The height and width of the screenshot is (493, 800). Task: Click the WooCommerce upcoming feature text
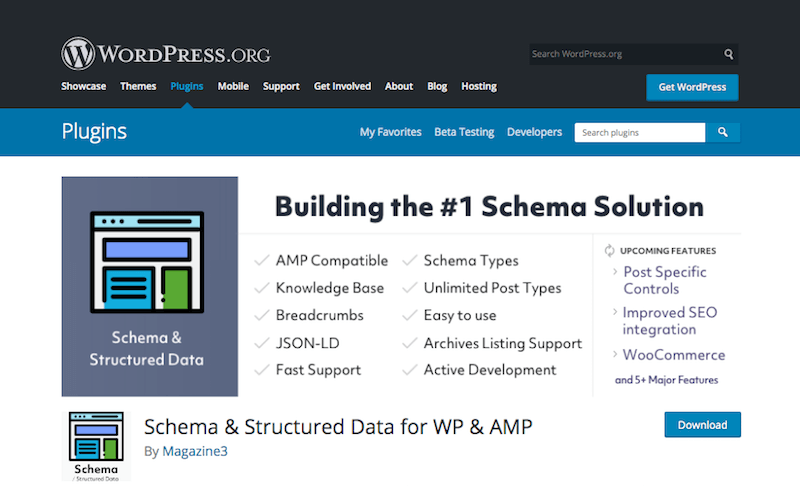tap(674, 355)
